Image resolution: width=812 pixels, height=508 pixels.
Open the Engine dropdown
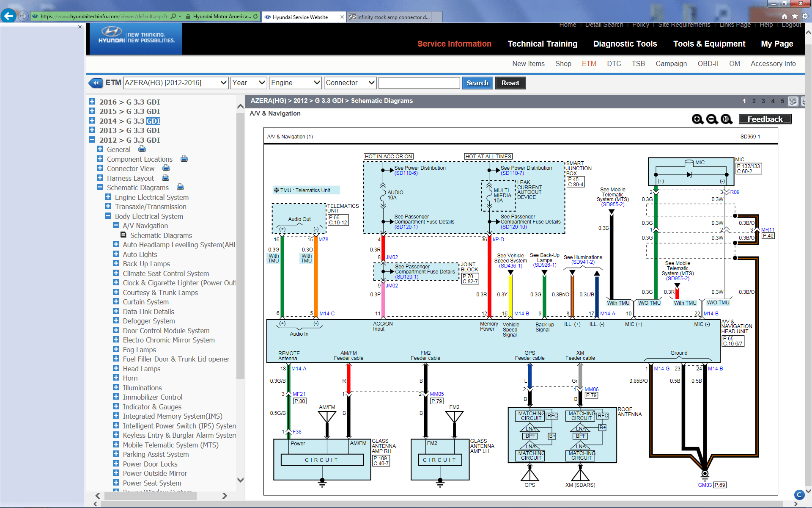tap(296, 83)
